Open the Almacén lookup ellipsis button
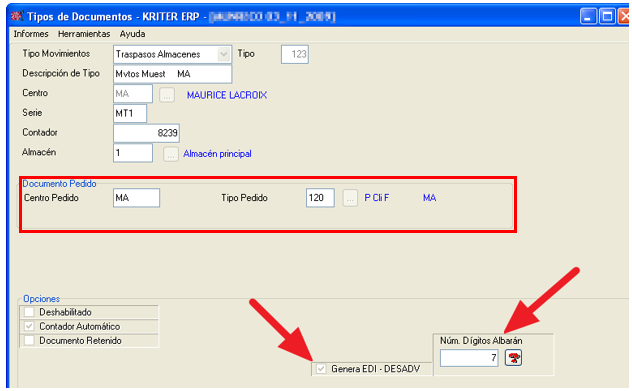 [171, 154]
